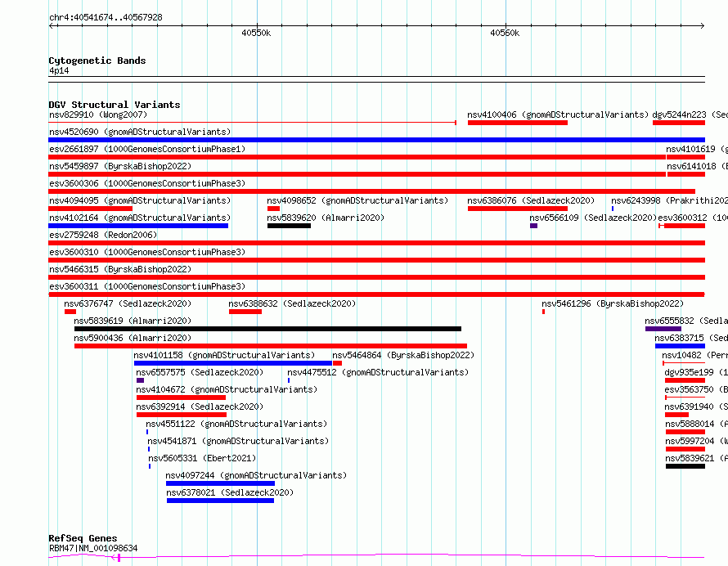Click the 40550k ruler label
Viewport: 728px width, 566px height.
pos(256,33)
